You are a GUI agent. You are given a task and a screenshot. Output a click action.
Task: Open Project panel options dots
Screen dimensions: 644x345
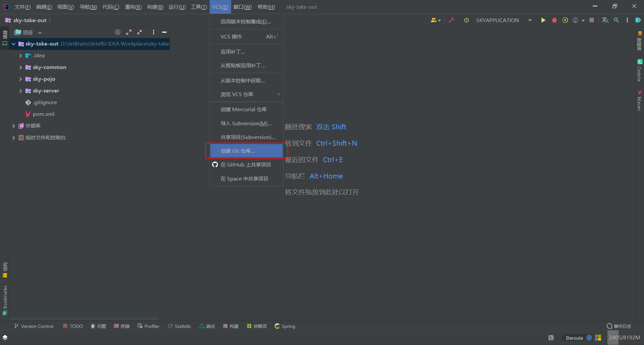(x=154, y=32)
